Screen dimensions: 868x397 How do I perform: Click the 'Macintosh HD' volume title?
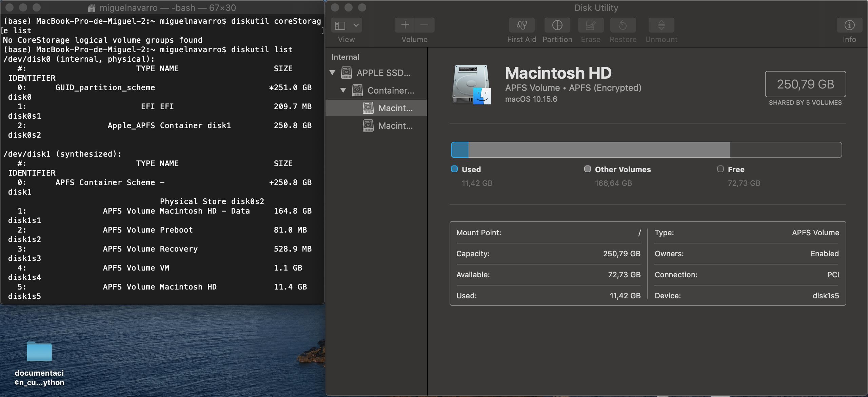(x=558, y=73)
